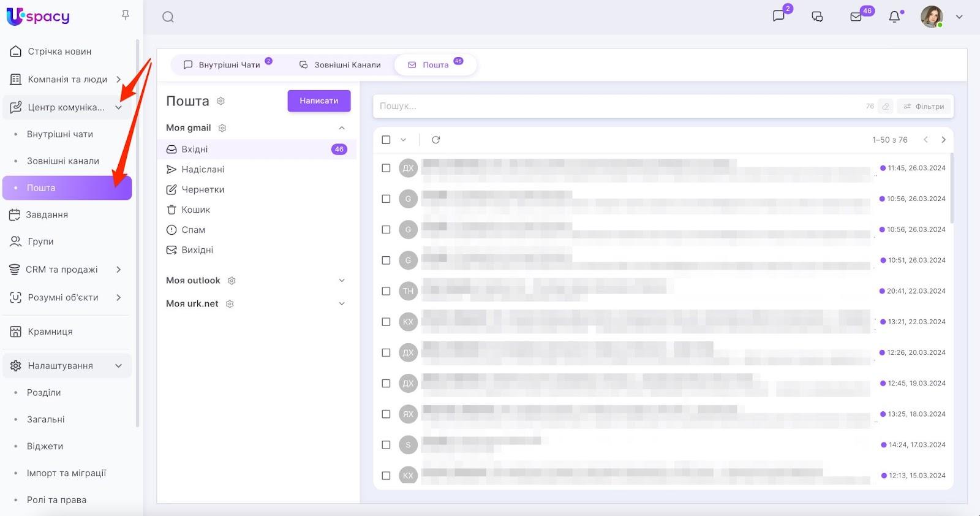Click the user profile avatar

point(932,17)
